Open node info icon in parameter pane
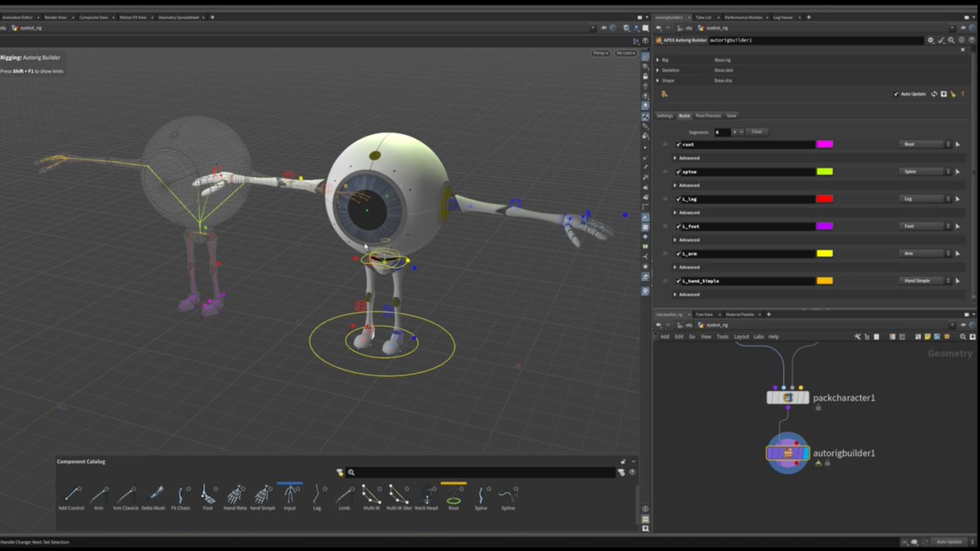The image size is (980, 551). [961, 40]
